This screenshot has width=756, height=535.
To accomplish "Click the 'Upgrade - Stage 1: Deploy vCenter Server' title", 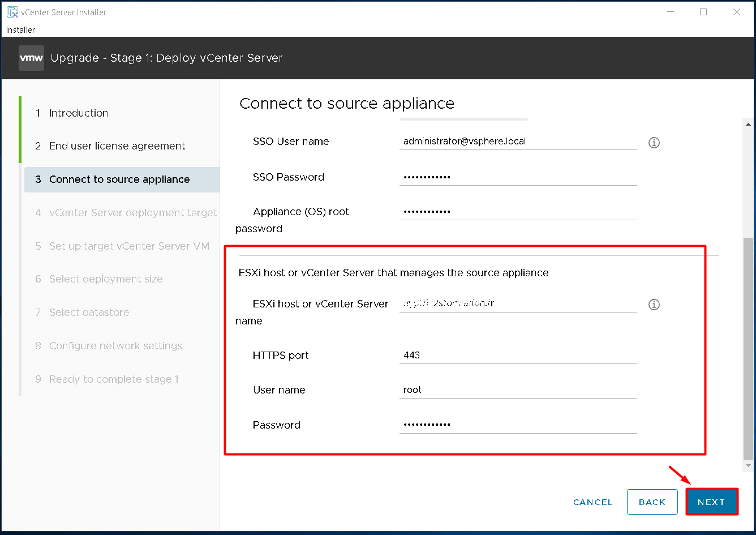I will (x=166, y=58).
